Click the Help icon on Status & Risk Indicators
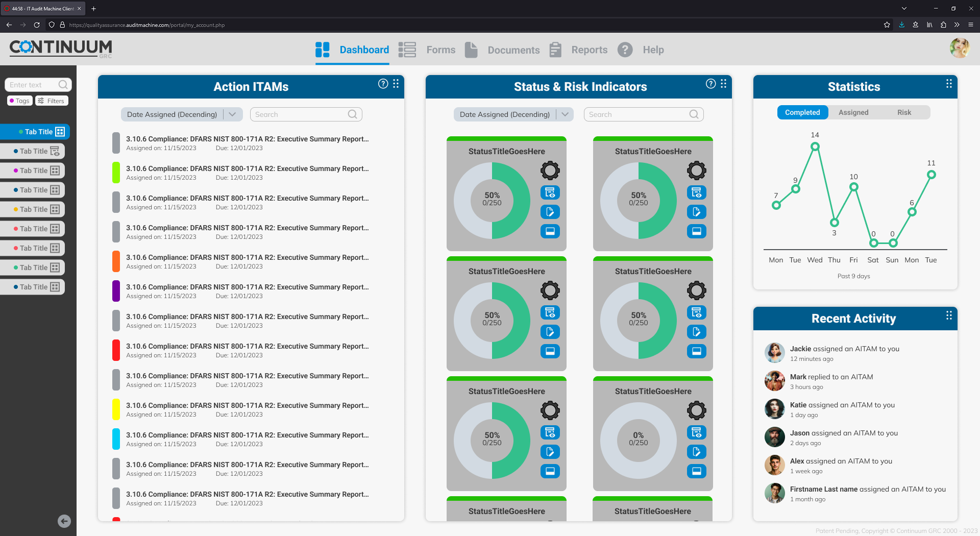Screen dimensions: 980x536 click(x=710, y=84)
